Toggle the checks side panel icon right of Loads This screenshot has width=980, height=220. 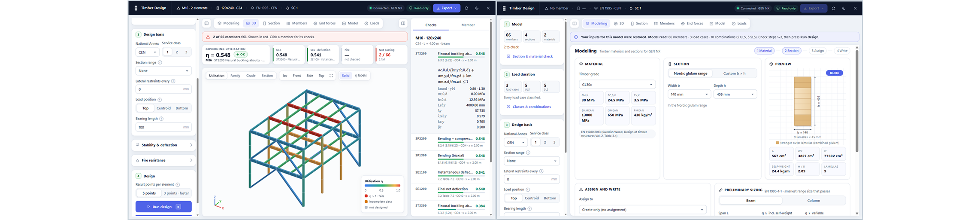(x=403, y=23)
